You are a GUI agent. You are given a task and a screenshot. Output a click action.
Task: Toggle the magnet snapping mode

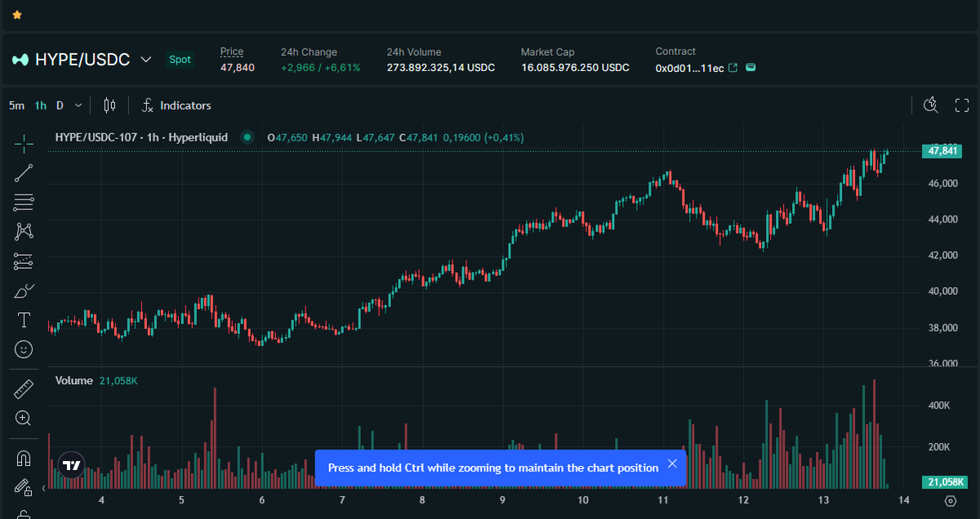24,459
